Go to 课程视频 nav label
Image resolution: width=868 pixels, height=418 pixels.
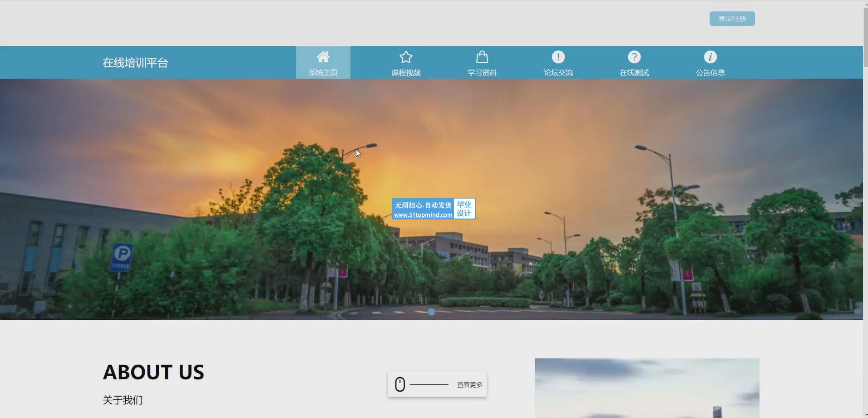coord(406,73)
